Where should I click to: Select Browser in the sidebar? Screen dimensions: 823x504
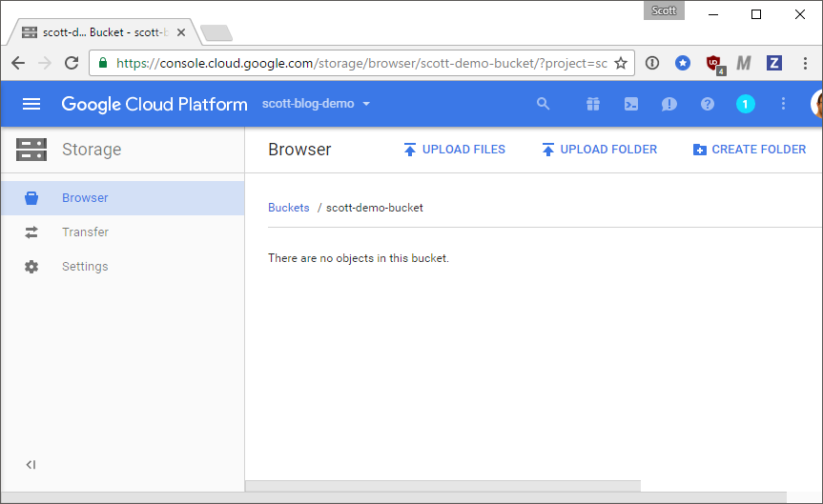(x=85, y=198)
